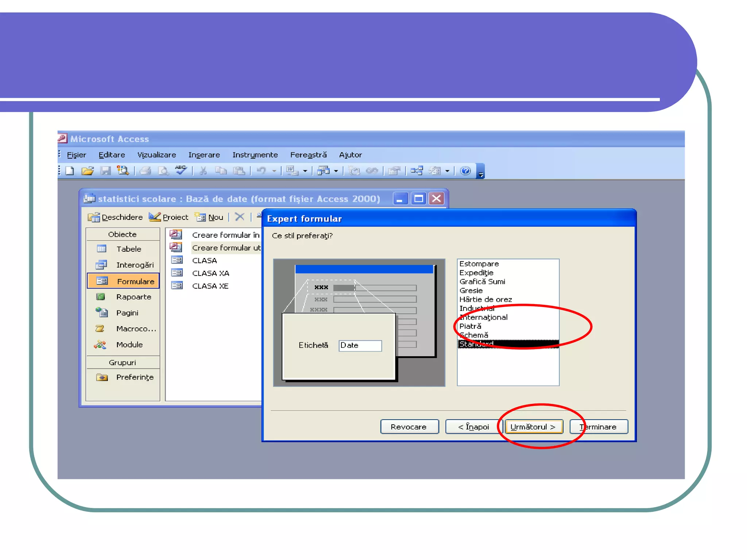747x560 pixels.
Task: Open the Instrumente menu
Action: [255, 155]
